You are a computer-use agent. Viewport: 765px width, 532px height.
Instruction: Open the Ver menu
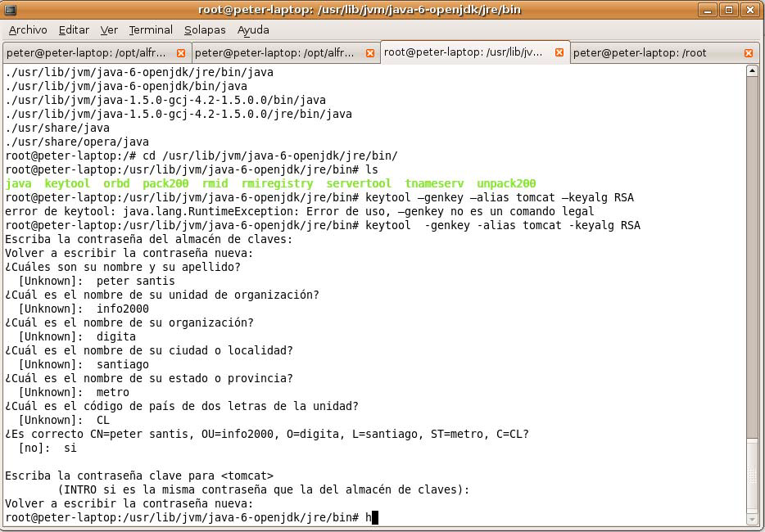[109, 29]
